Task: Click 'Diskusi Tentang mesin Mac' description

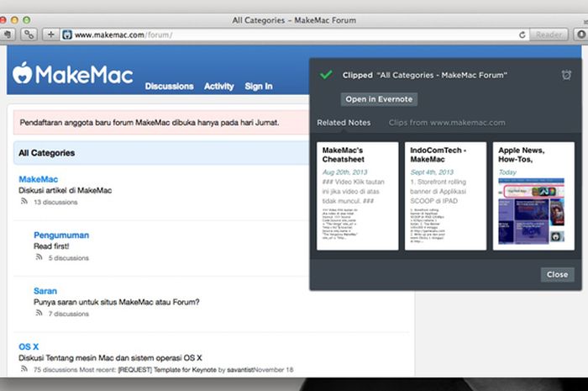Action: (110, 358)
